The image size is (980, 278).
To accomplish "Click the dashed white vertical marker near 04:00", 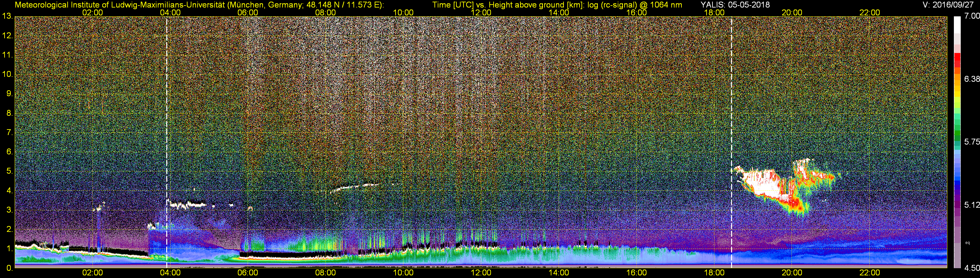I will tap(167, 142).
